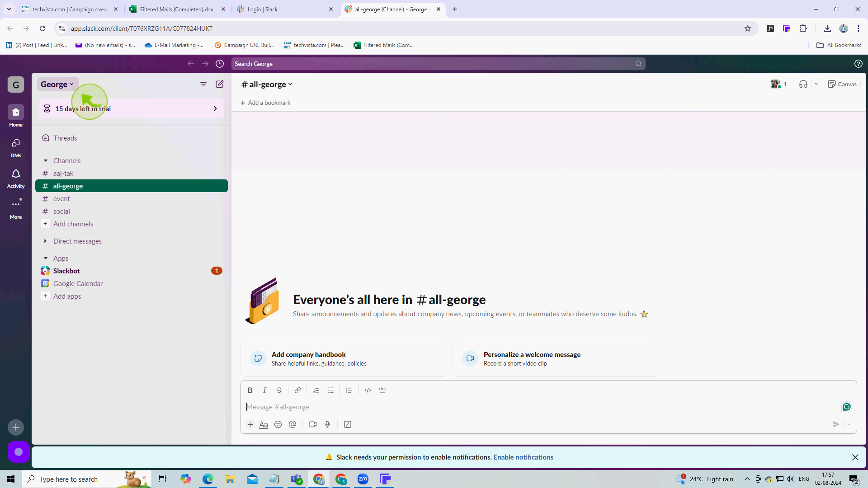
Task: Open Windows Start menu
Action: click(x=11, y=479)
